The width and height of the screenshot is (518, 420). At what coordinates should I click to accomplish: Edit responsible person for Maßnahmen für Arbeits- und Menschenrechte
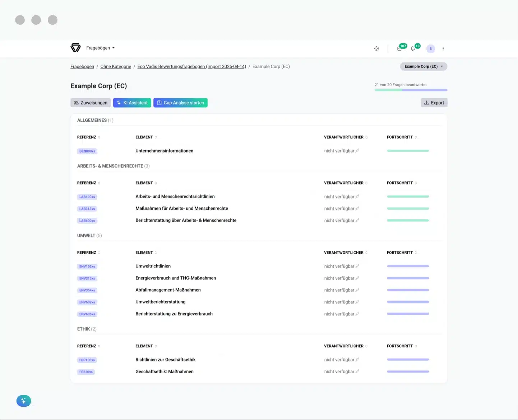pos(357,209)
